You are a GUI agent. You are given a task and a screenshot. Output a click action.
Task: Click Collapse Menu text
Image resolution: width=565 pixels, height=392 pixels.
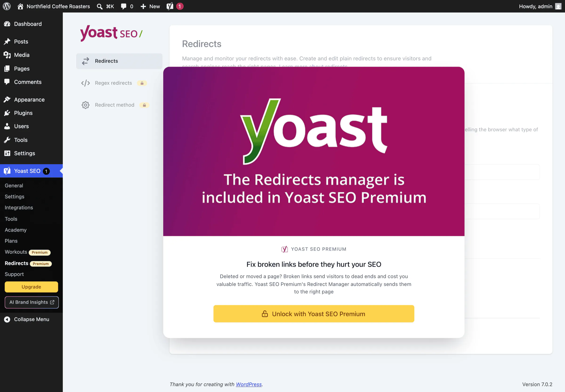32,319
